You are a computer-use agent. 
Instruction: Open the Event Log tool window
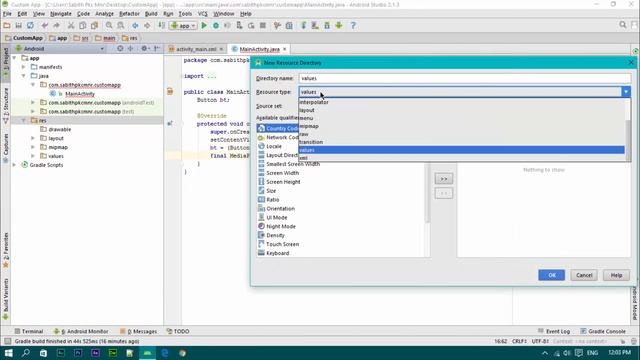click(554, 331)
